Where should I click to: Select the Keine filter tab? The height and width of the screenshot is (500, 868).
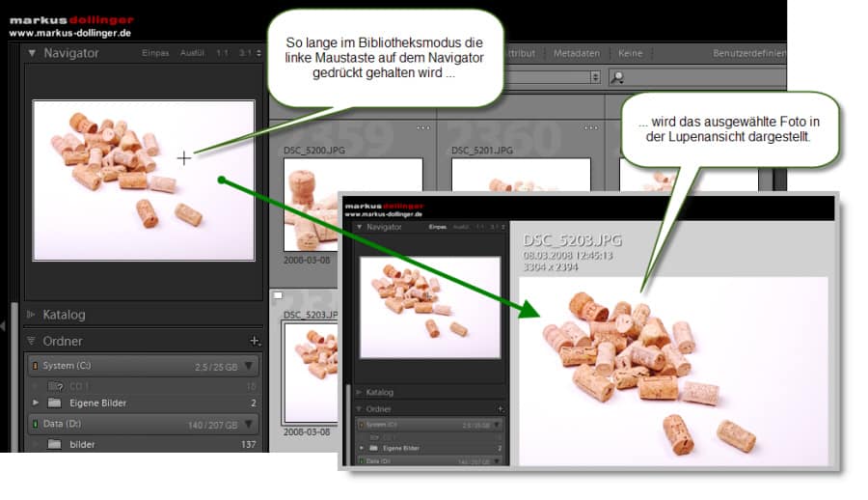[x=630, y=53]
